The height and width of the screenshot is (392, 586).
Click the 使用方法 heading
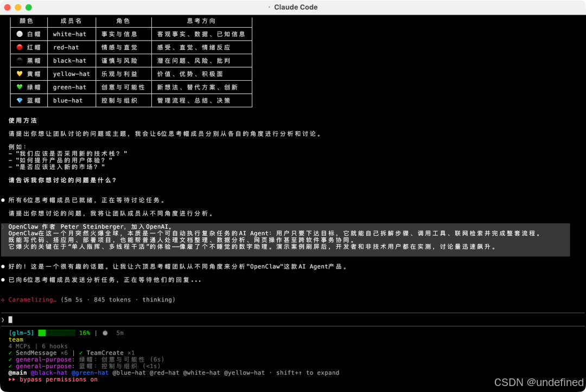click(x=23, y=120)
